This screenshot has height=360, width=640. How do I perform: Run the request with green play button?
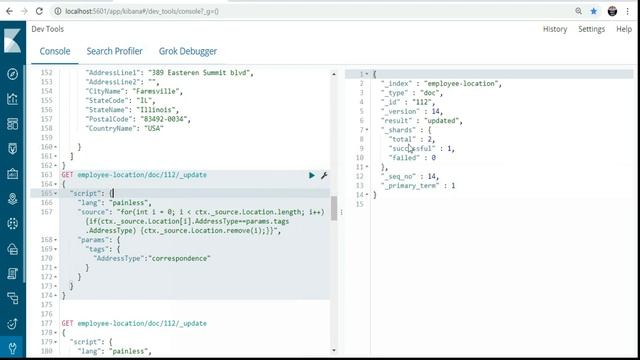[x=312, y=176]
